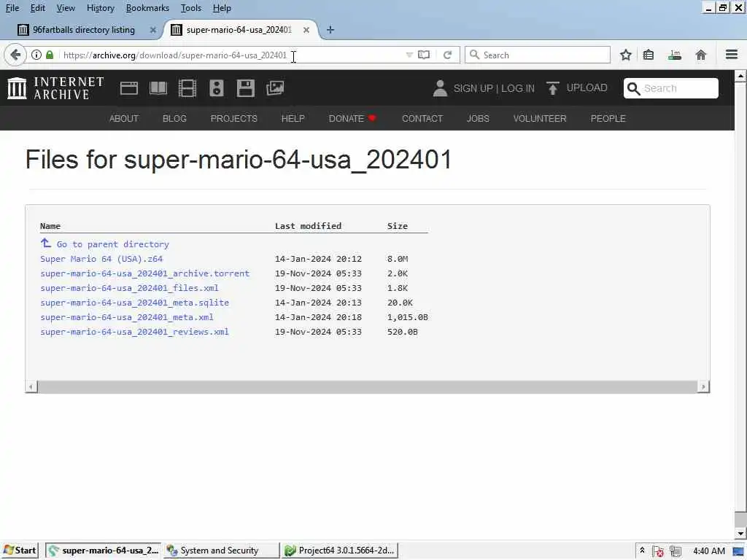Viewport: 747px width, 560px height.
Task: Open the BLOG link
Action: [x=174, y=119]
